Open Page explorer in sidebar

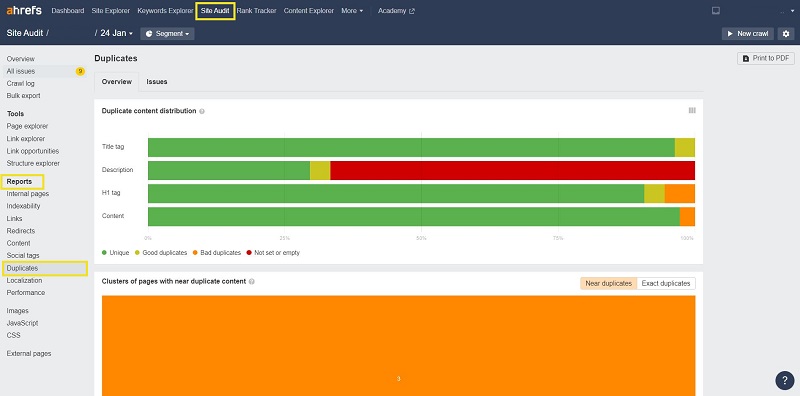(x=28, y=127)
